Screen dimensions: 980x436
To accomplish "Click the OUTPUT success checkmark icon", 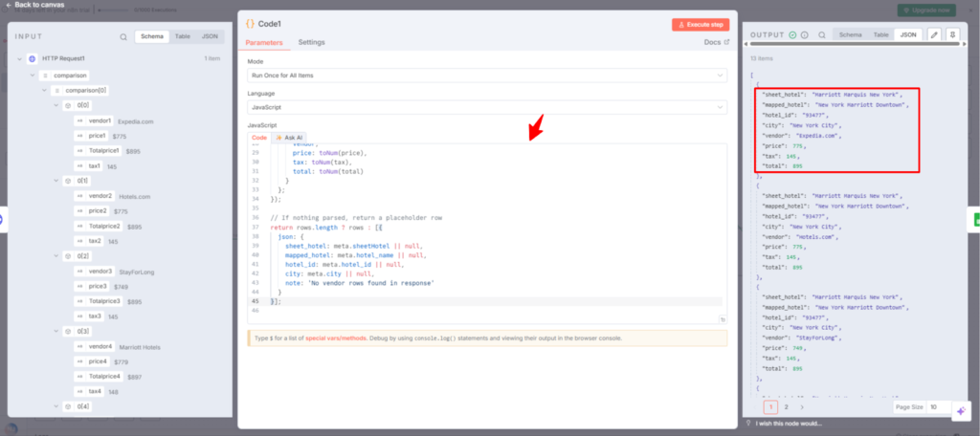I will (792, 35).
